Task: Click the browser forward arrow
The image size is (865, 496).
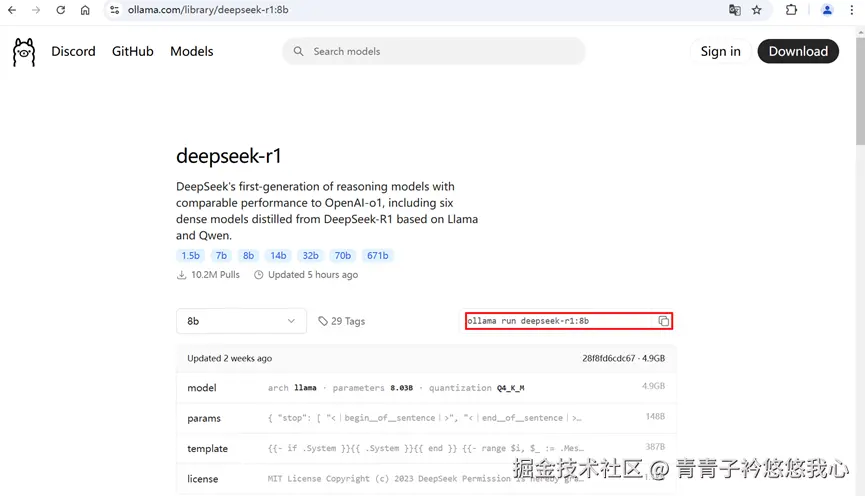Action: click(x=36, y=10)
